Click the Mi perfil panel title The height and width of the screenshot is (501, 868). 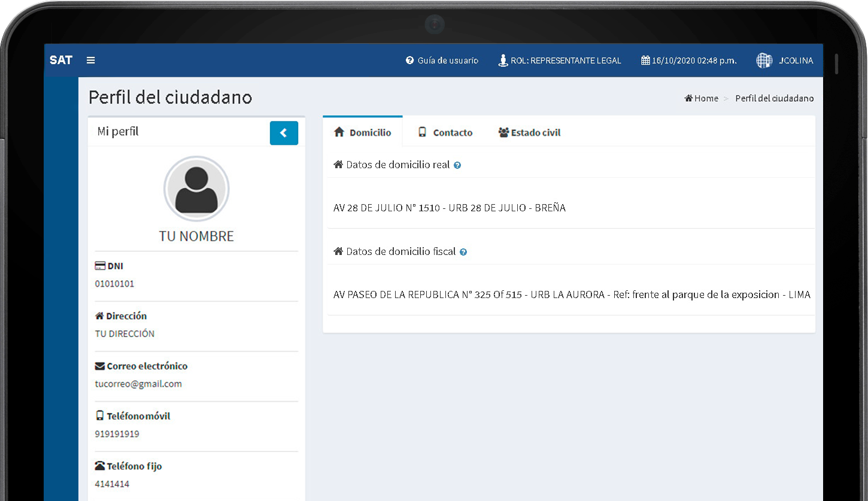pyautogui.click(x=118, y=132)
